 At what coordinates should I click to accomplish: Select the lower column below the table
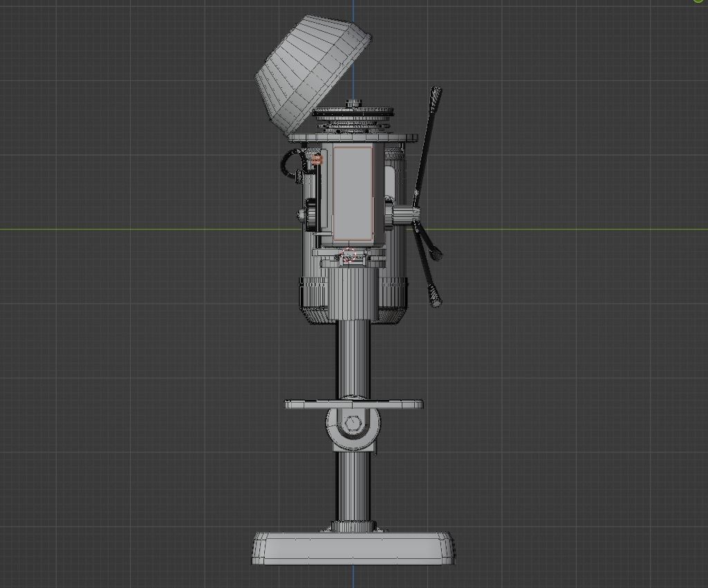pos(353,487)
